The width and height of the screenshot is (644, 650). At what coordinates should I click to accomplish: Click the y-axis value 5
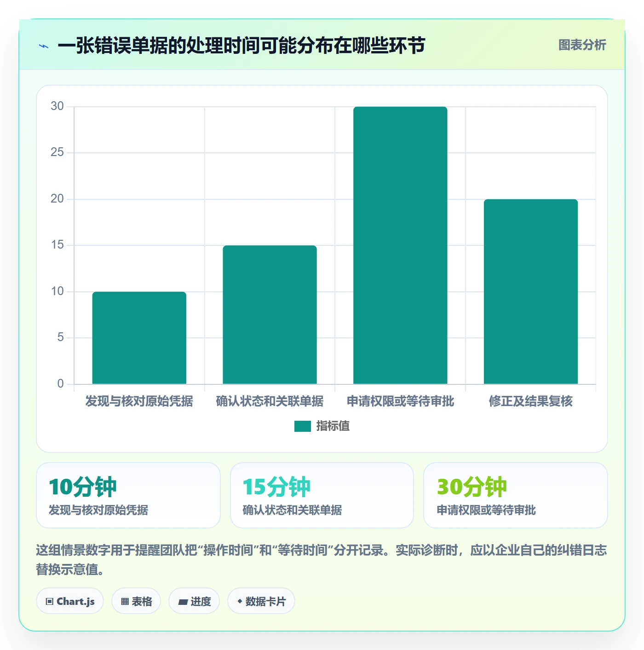(x=60, y=337)
